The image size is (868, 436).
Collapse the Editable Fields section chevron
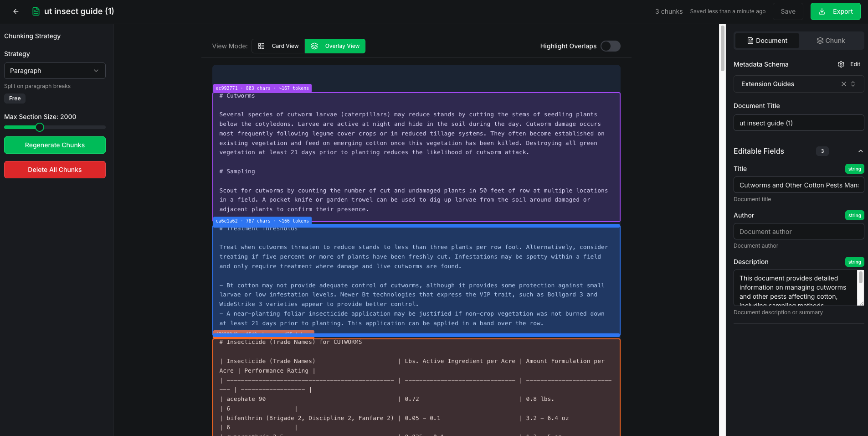tap(860, 151)
